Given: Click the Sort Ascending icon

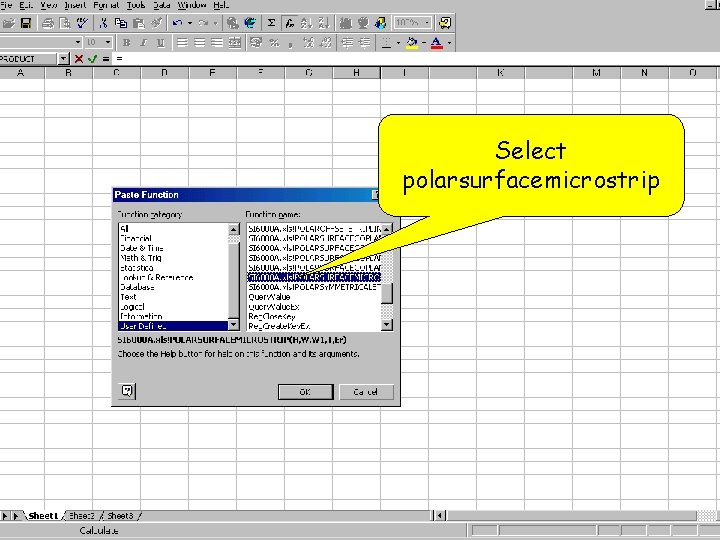Looking at the screenshot, I should [306, 23].
